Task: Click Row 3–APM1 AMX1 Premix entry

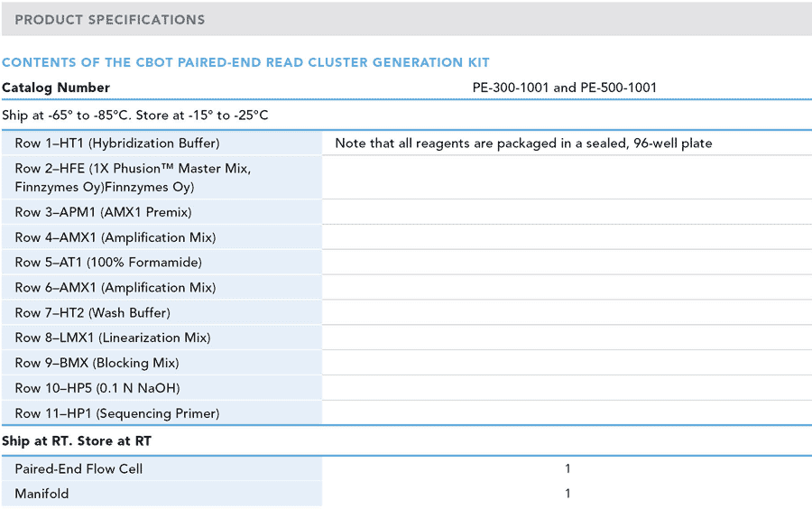Action: 161,212
